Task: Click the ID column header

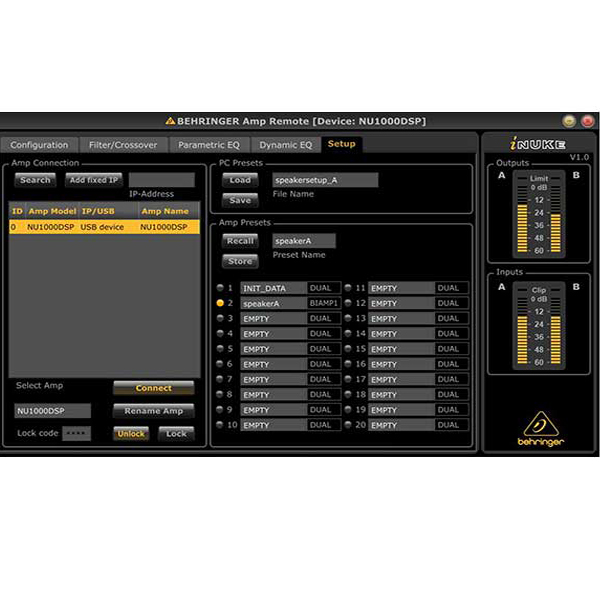Action: point(17,211)
